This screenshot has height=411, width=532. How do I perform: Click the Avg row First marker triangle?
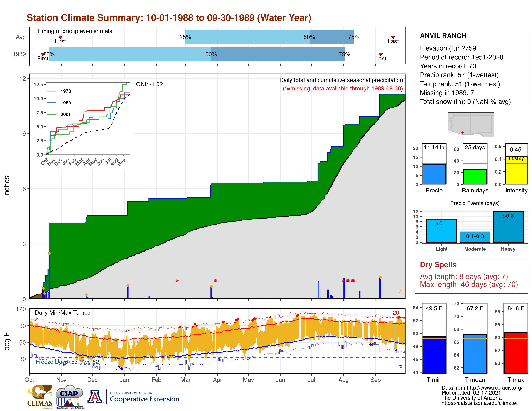[x=60, y=37]
